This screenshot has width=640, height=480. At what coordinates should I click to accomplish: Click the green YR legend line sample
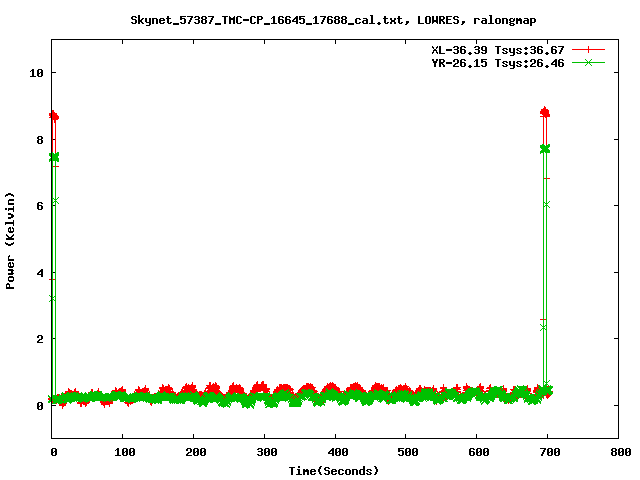pos(588,62)
